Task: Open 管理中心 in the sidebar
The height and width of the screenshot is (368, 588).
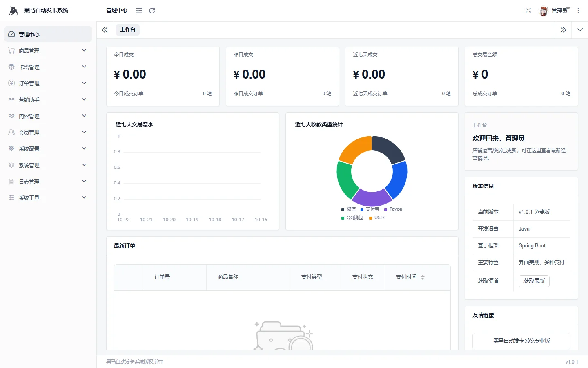Action: 48,34
